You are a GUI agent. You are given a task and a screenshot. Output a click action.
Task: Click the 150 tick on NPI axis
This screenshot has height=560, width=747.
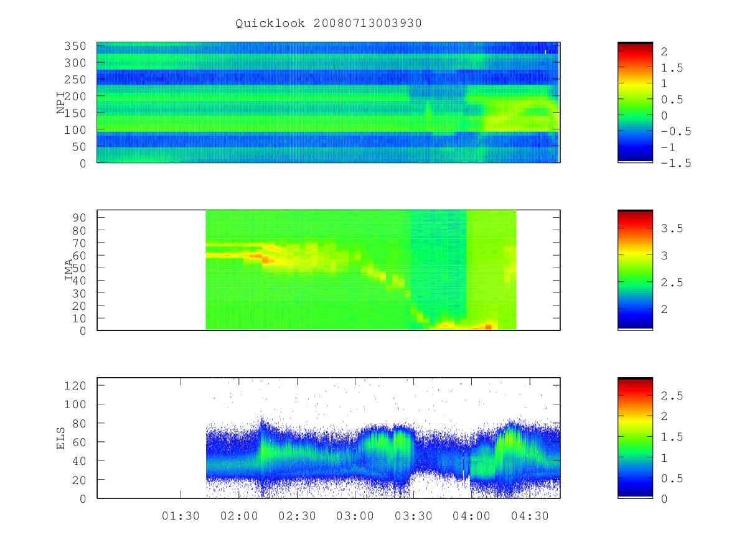(x=76, y=113)
